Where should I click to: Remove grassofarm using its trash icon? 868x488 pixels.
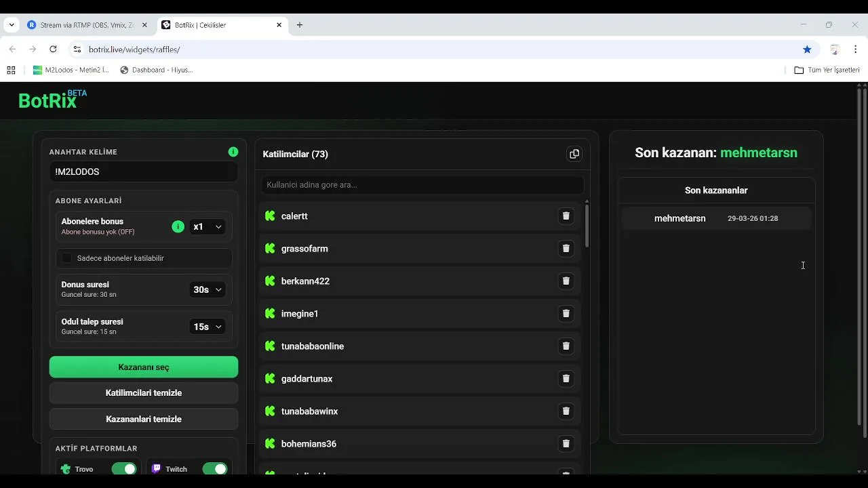tap(566, 249)
